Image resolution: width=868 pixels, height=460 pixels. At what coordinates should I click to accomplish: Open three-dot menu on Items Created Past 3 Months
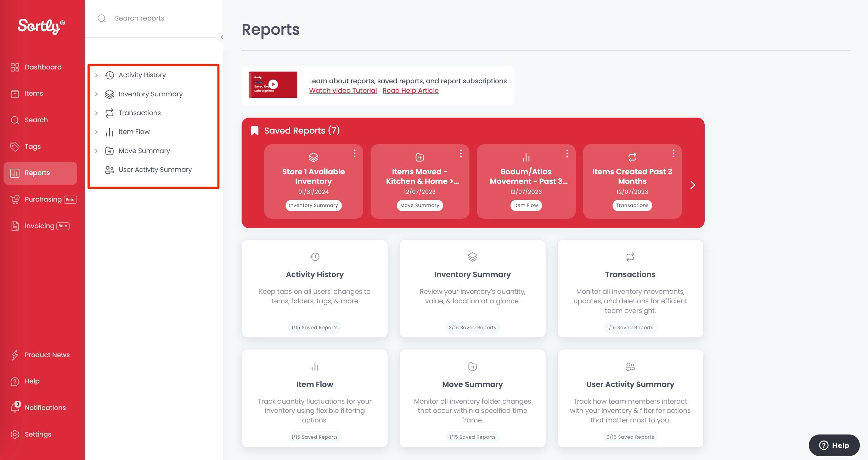673,153
